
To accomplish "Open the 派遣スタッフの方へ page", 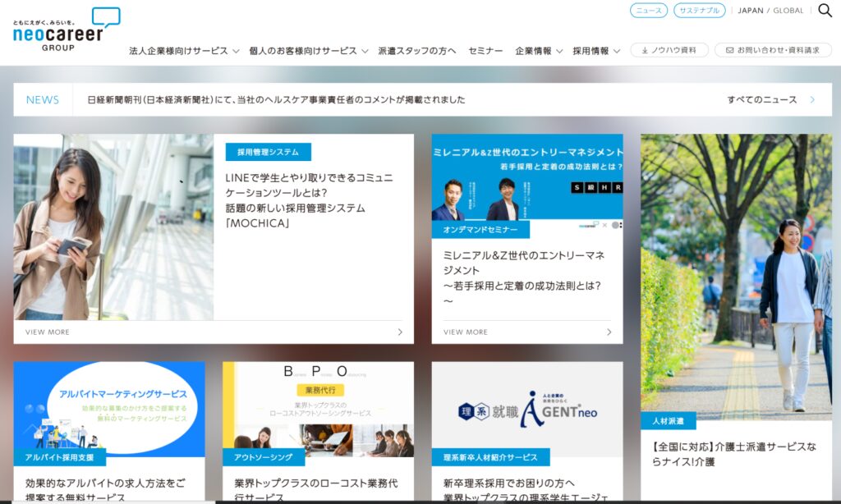I will click(417, 51).
